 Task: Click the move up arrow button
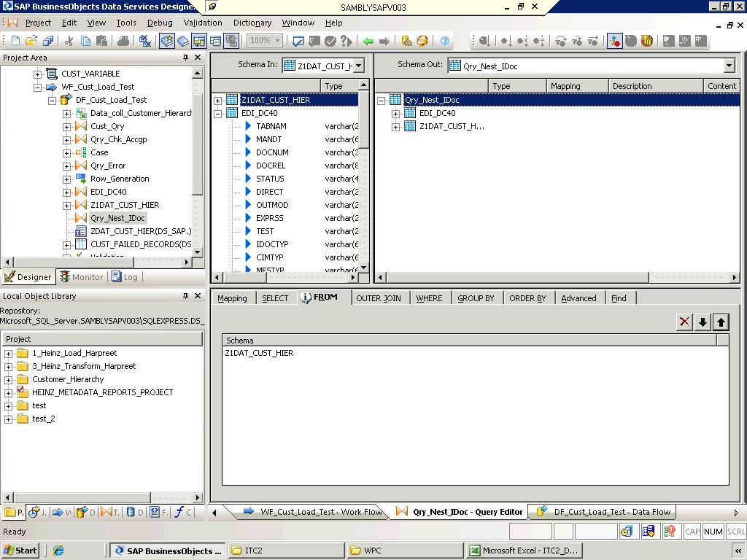click(x=721, y=322)
